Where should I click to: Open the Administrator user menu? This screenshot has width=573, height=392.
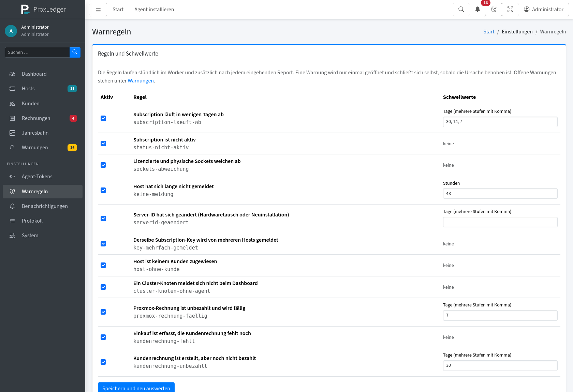click(x=544, y=10)
